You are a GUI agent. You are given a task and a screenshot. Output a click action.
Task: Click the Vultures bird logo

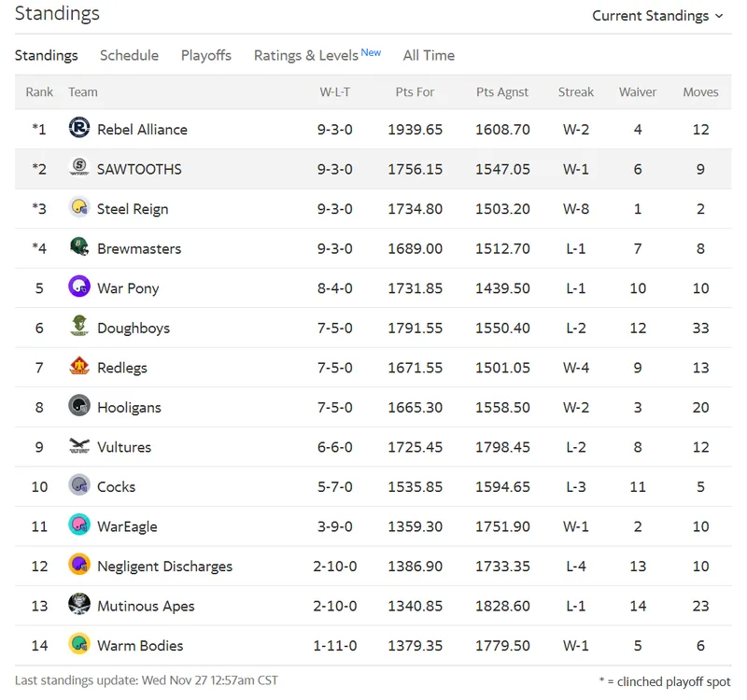79,445
